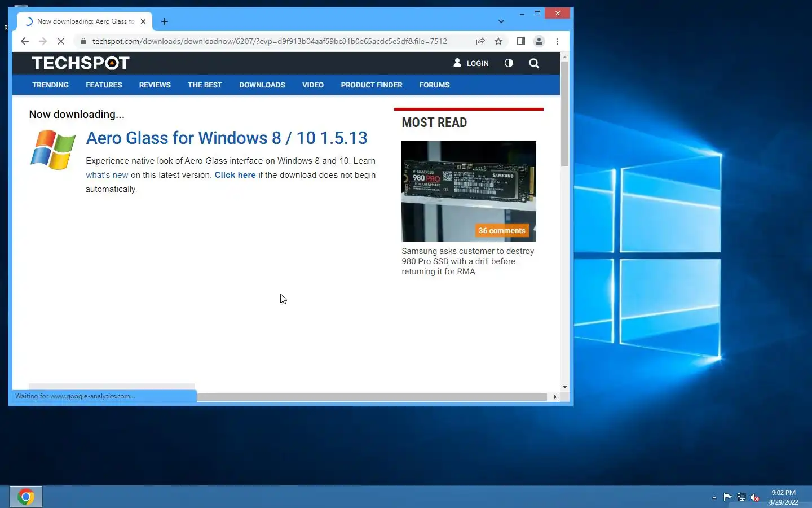Select the Now downloading Aero Glass tab
Screen dimensions: 812x508
pos(85,21)
